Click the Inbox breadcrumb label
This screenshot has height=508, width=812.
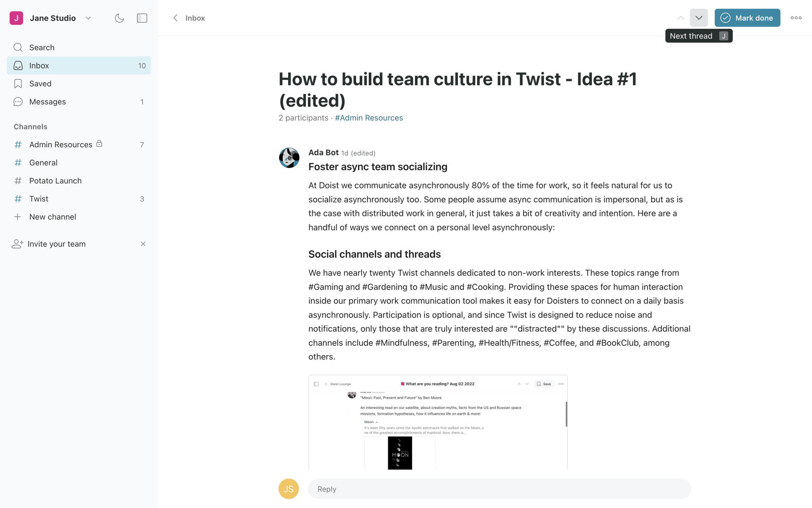point(195,18)
